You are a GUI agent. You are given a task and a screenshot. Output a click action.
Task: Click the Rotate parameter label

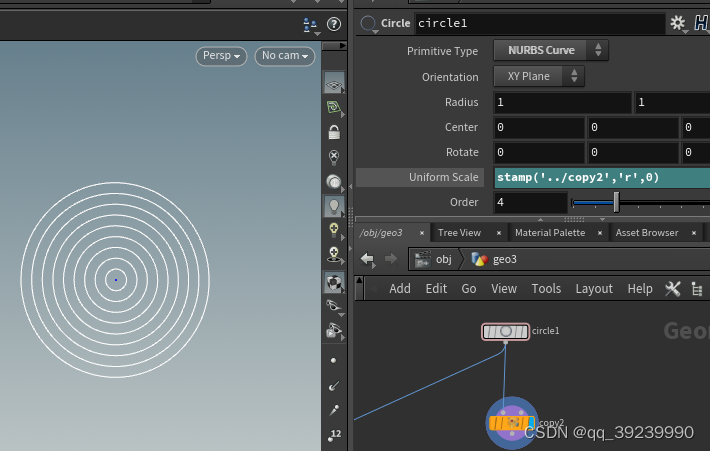(462, 152)
